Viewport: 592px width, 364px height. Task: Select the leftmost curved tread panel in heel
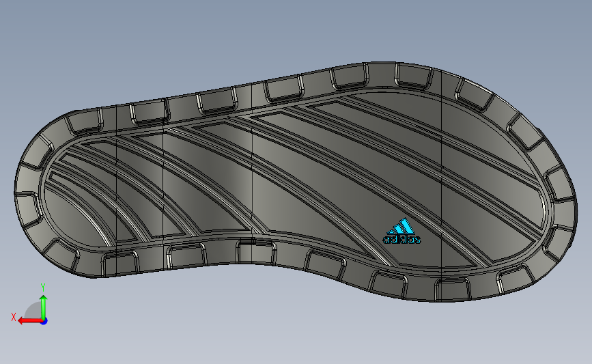click(76, 212)
